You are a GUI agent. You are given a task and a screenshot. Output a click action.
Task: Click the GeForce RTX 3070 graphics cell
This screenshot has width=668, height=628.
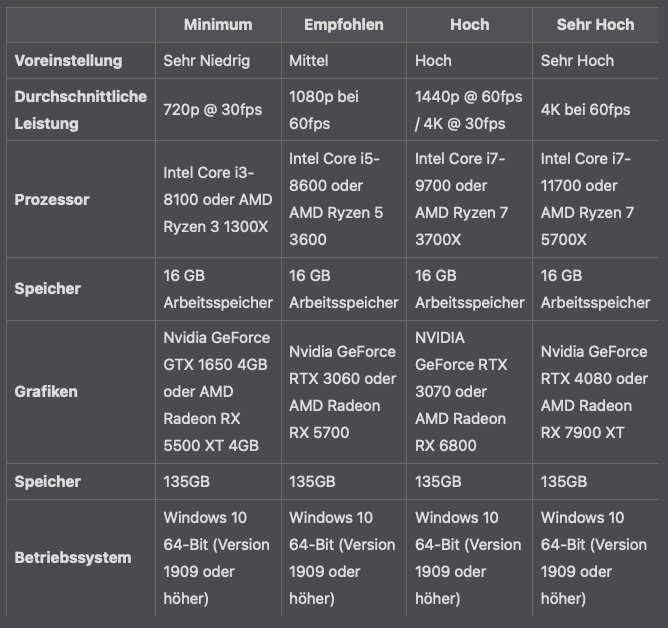point(469,392)
